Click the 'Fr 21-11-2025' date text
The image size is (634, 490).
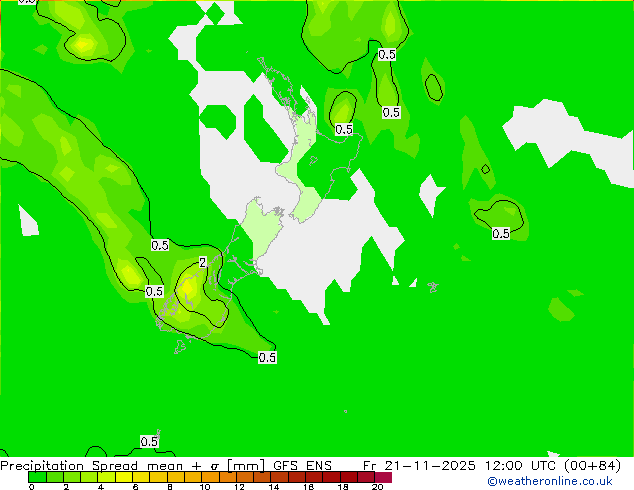tap(419, 466)
